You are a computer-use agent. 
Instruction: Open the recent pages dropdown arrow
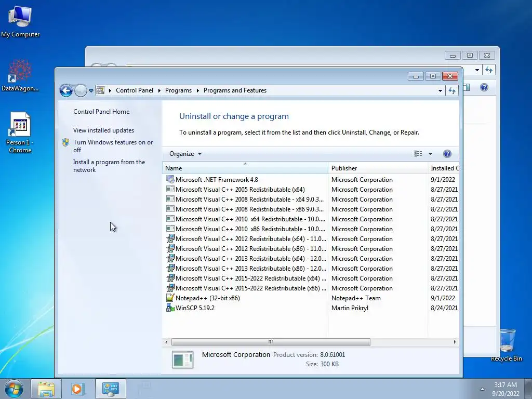click(x=91, y=90)
